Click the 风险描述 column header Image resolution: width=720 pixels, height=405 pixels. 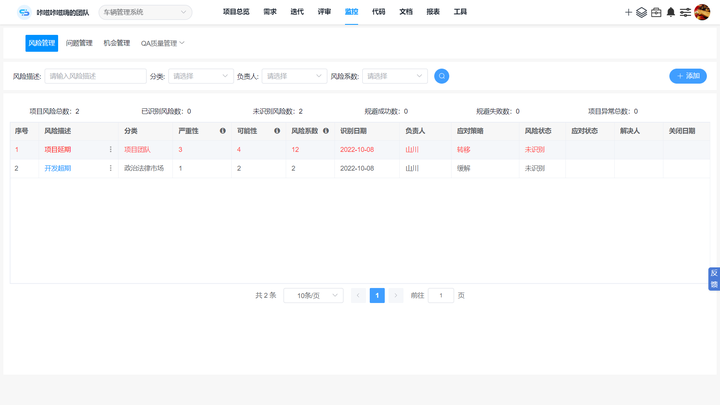pyautogui.click(x=58, y=131)
